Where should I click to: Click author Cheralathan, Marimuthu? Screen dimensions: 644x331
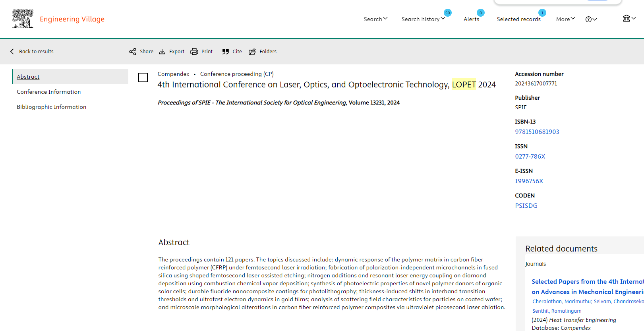561,302
